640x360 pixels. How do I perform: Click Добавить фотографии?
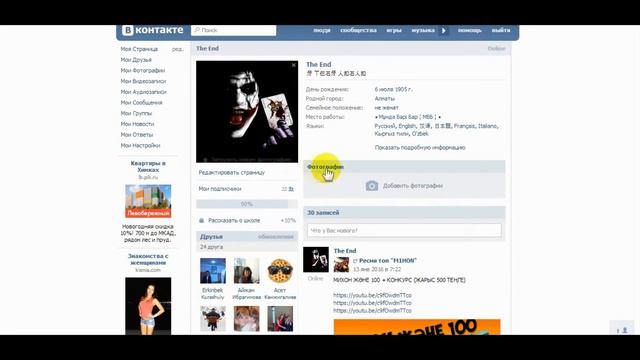pyautogui.click(x=413, y=186)
